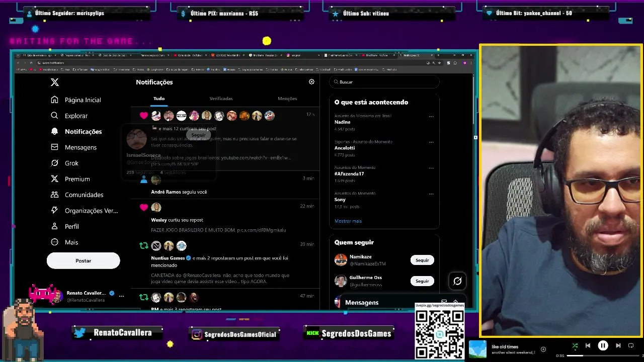Open Guilherme Oss's profile avatar
The height and width of the screenshot is (362, 644).
tap(341, 281)
